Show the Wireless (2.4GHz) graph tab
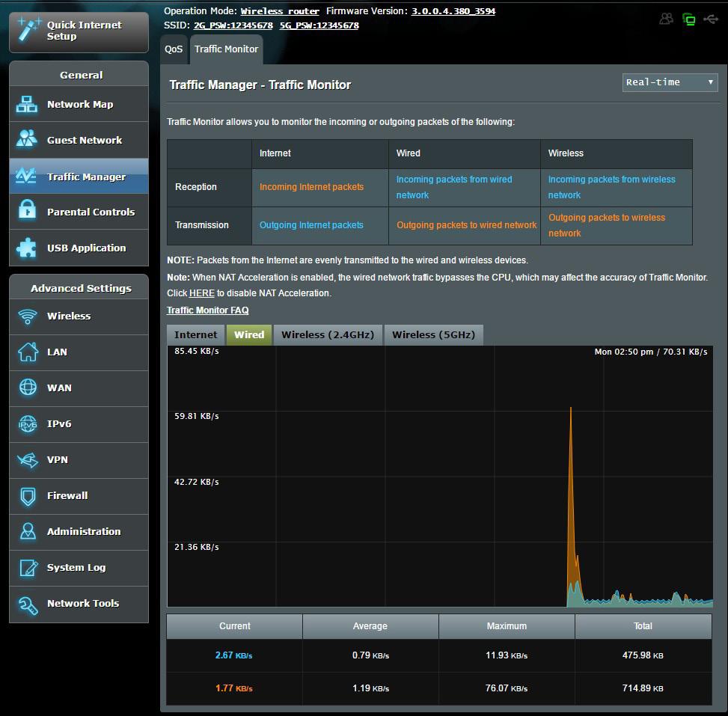Image resolution: width=728 pixels, height=716 pixels. point(328,334)
